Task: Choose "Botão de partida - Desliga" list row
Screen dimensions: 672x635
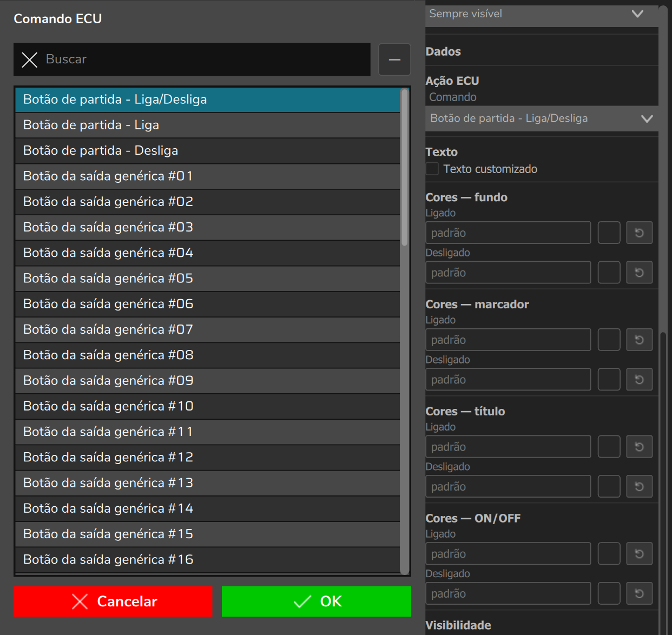Action: pyautogui.click(x=207, y=150)
